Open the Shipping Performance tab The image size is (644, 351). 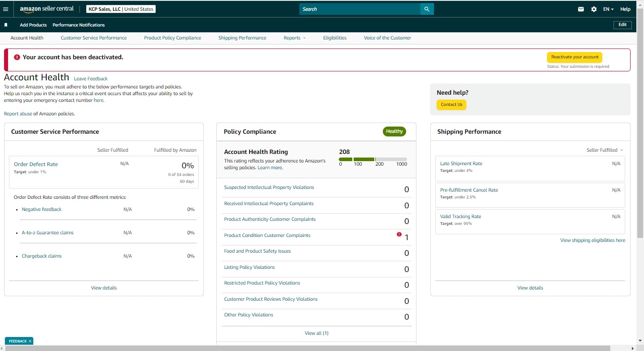[x=242, y=38]
